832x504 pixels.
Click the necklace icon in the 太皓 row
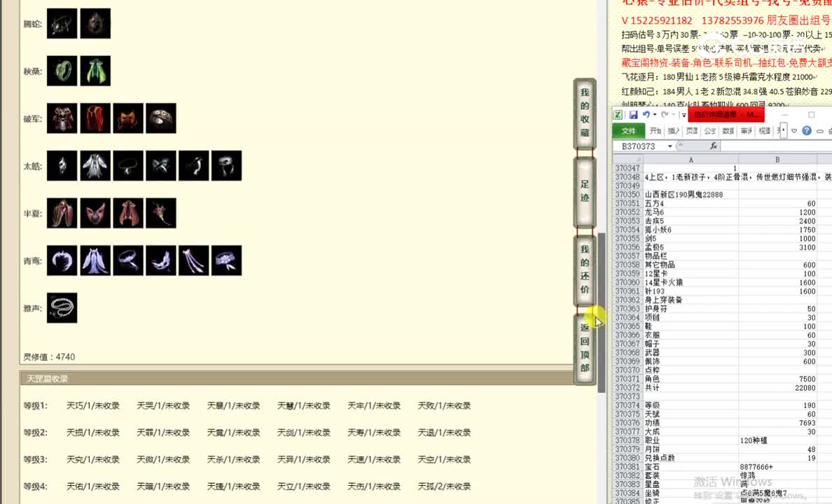128,165
